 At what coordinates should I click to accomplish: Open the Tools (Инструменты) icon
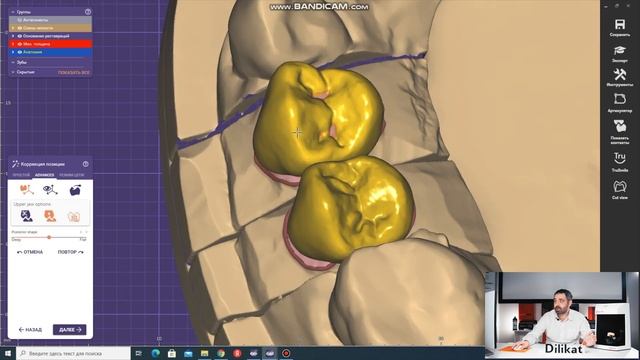coord(620,75)
